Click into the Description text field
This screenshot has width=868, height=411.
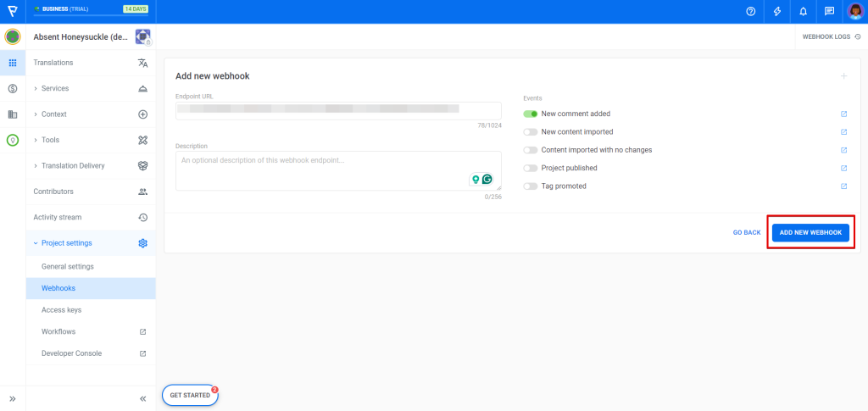(x=322, y=171)
